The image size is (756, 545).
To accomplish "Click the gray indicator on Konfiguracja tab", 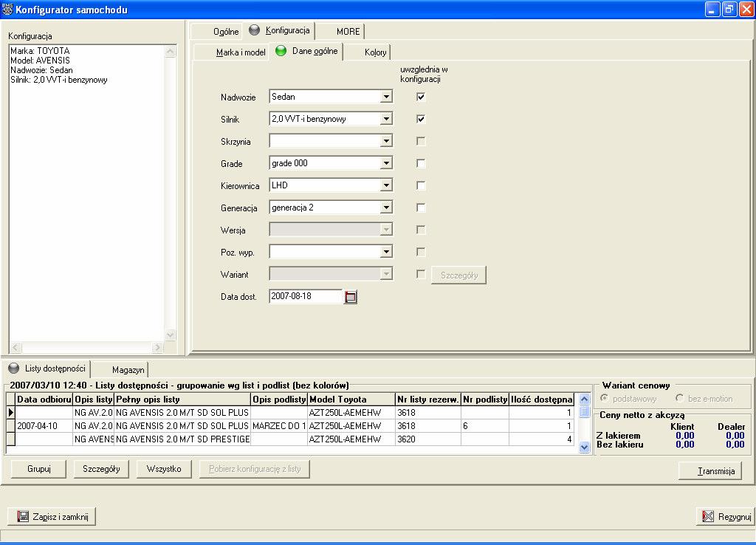I will tap(254, 30).
